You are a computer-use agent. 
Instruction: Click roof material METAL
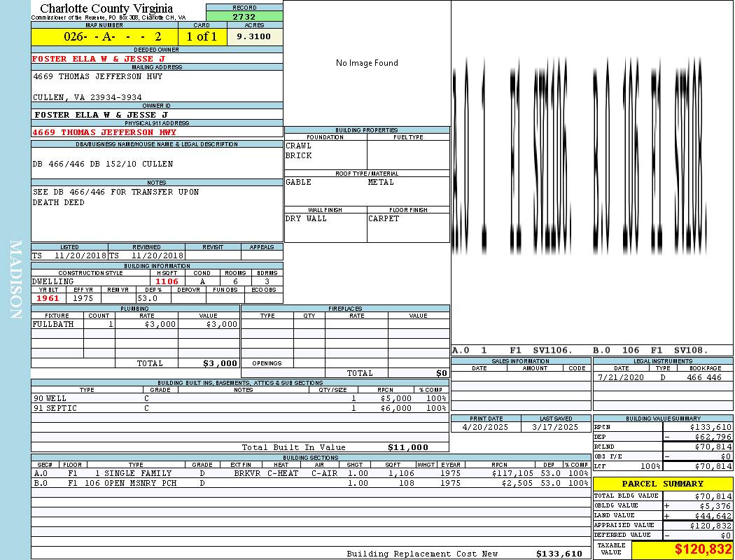(381, 182)
